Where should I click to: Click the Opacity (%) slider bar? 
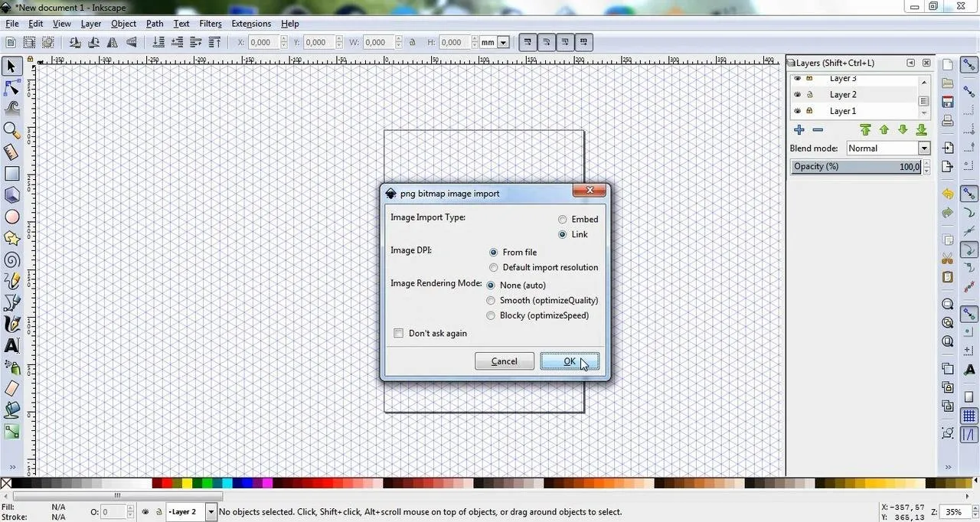856,167
